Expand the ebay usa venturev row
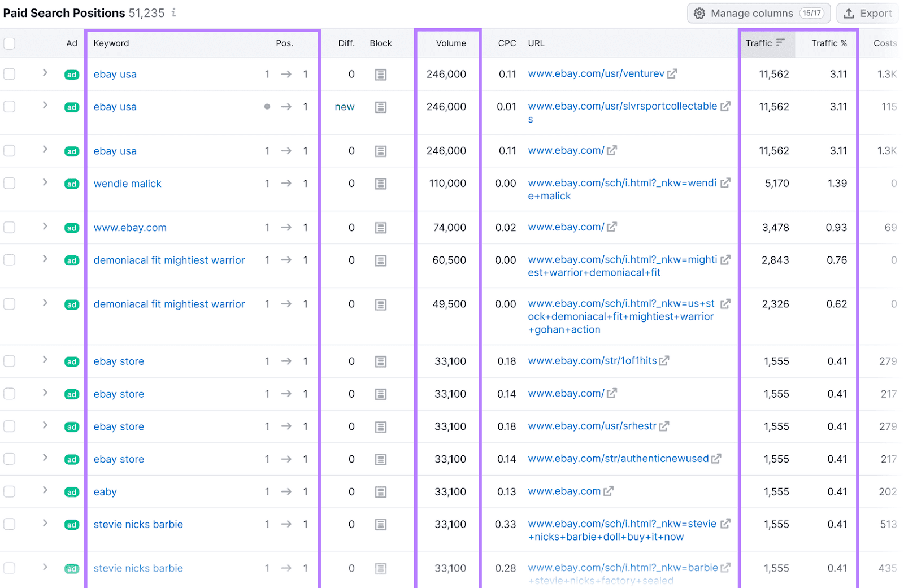 45,73
